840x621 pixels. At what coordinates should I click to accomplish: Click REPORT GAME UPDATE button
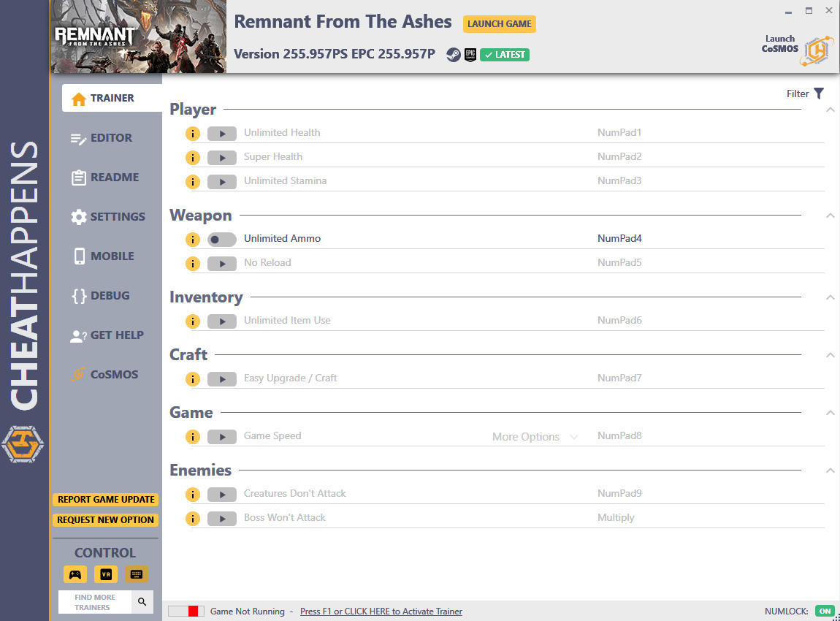point(105,500)
